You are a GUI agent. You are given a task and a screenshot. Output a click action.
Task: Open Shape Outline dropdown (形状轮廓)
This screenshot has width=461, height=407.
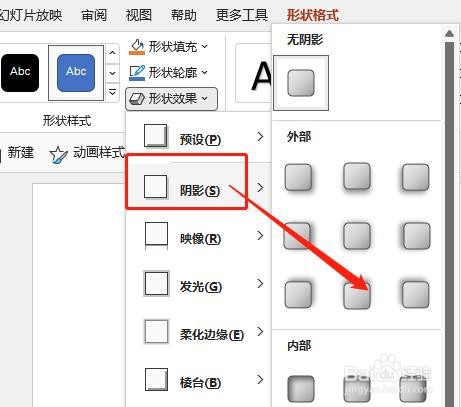pyautogui.click(x=168, y=72)
